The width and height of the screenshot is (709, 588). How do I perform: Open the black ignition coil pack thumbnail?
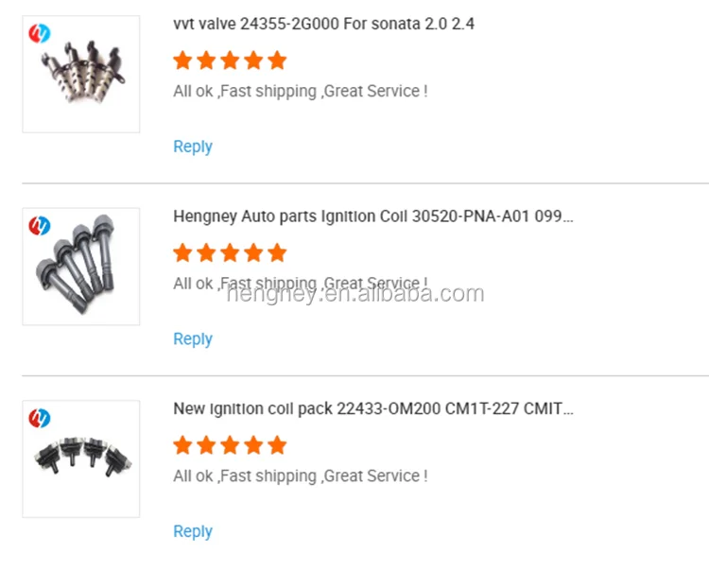pyautogui.click(x=81, y=458)
